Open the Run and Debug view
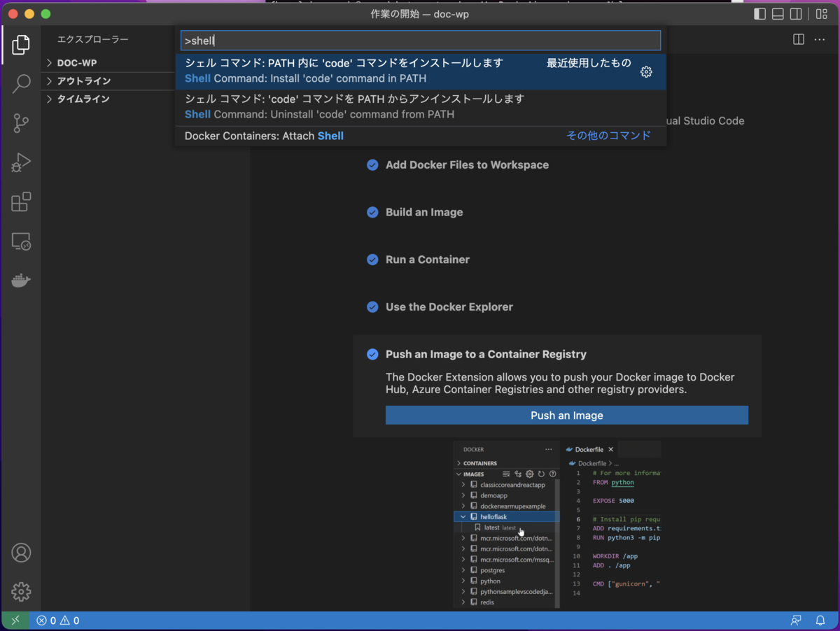This screenshot has height=631, width=840. tap(21, 163)
